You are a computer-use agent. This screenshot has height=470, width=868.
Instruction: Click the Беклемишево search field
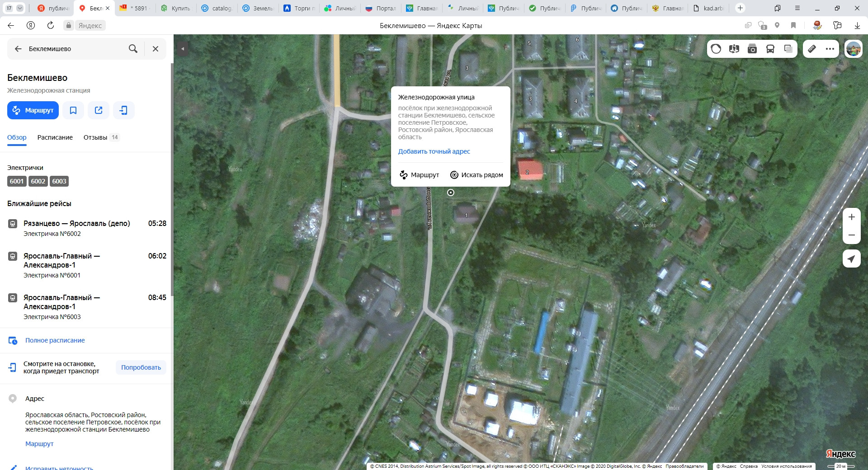[x=75, y=49]
